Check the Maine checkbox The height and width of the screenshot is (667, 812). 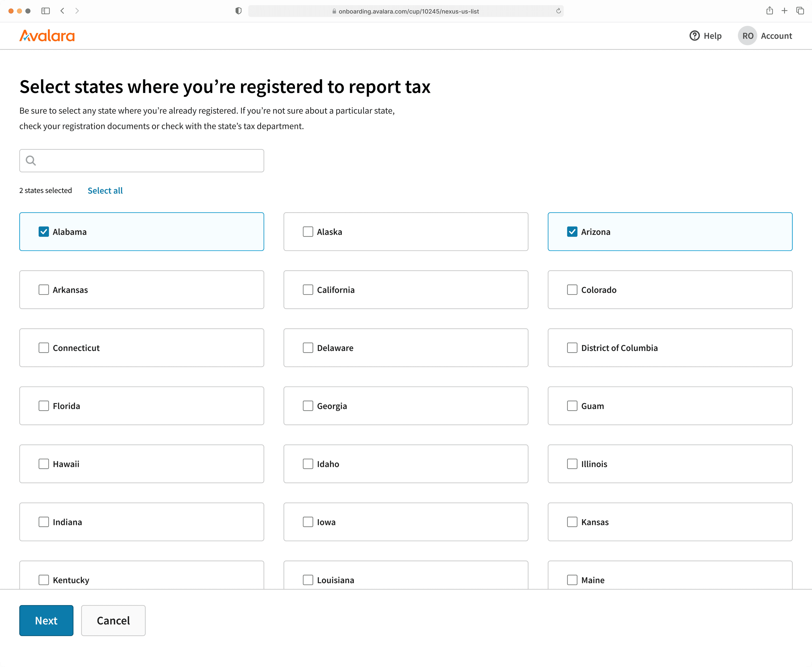pos(572,580)
